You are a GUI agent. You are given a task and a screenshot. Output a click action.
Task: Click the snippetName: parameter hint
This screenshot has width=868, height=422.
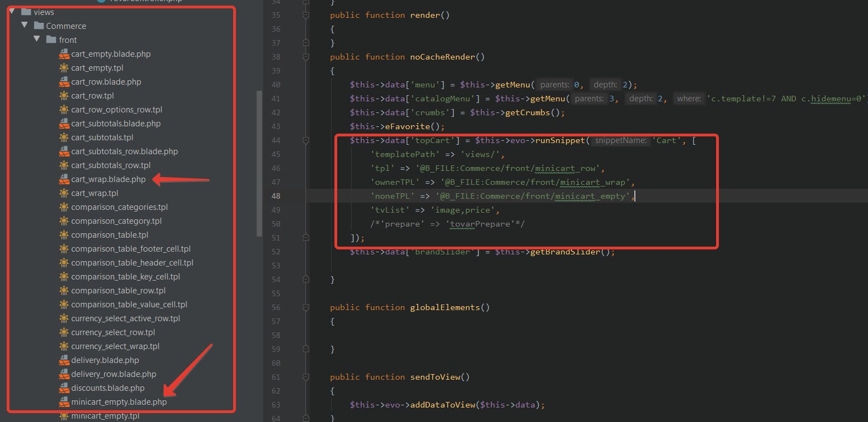621,140
